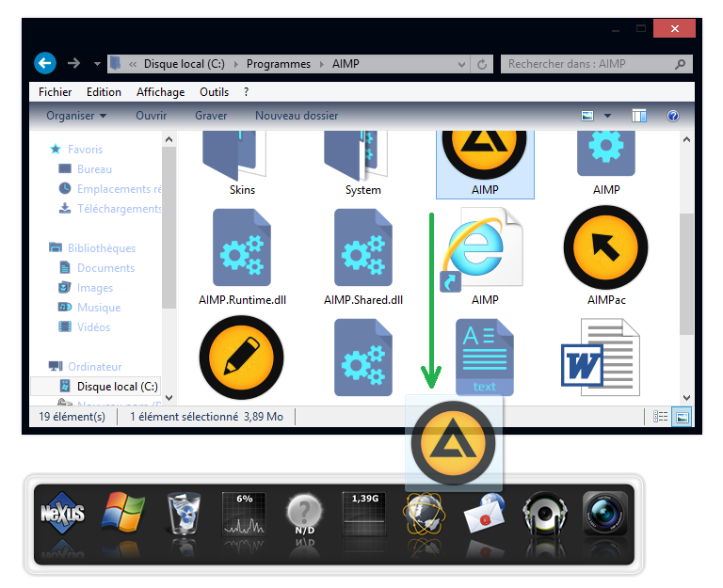This screenshot has height=588, width=723.
Task: Open the view options dropdown arrow
Action: coord(608,116)
